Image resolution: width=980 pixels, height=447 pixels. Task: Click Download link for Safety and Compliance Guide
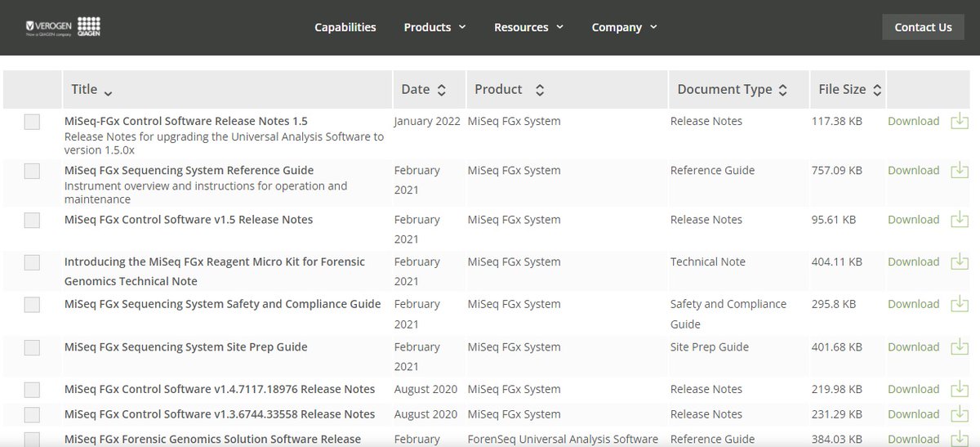[913, 303]
